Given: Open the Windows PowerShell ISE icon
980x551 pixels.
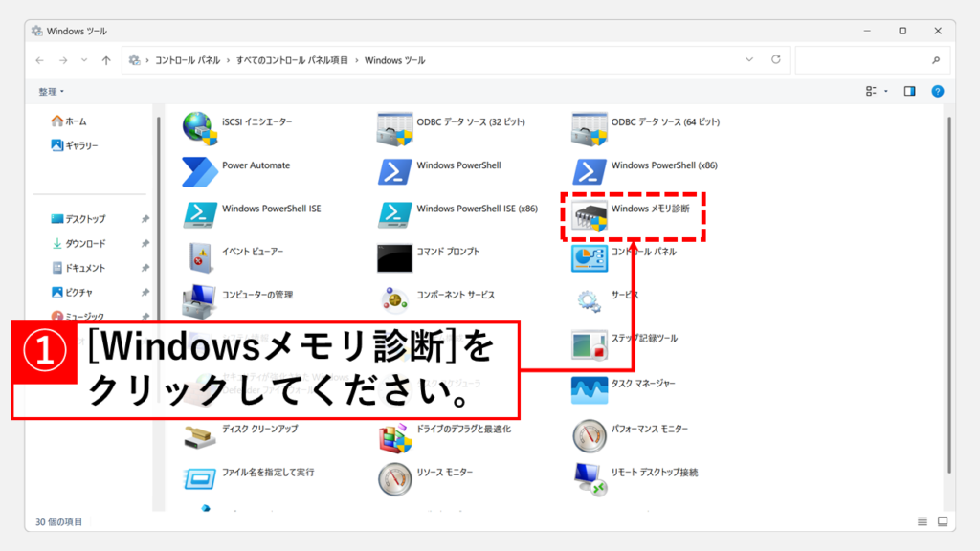Looking at the screenshot, I should [200, 215].
